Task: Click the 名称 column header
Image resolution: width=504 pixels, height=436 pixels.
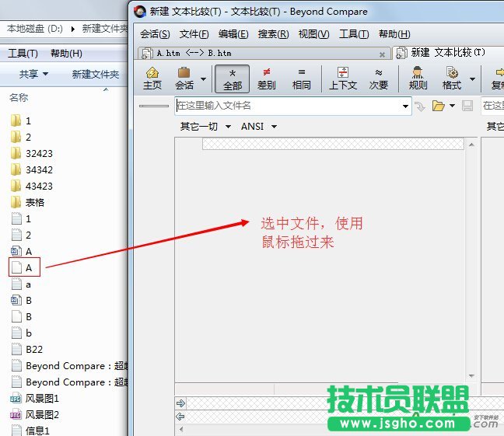Action: (19, 97)
